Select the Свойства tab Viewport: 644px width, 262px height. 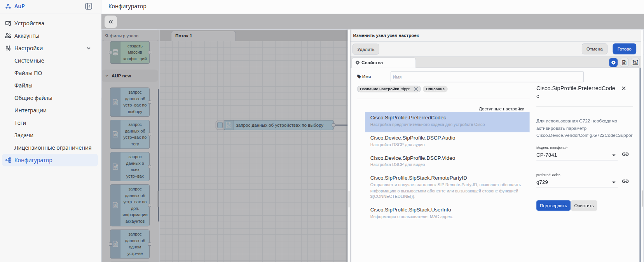click(x=384, y=63)
